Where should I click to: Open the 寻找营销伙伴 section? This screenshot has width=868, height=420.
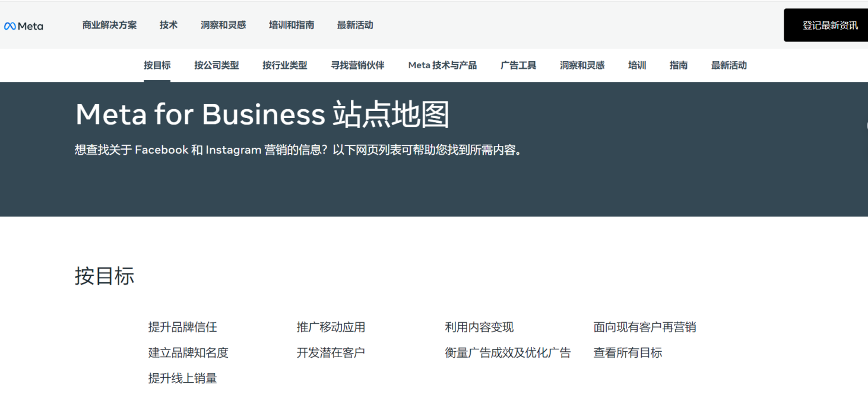point(357,65)
